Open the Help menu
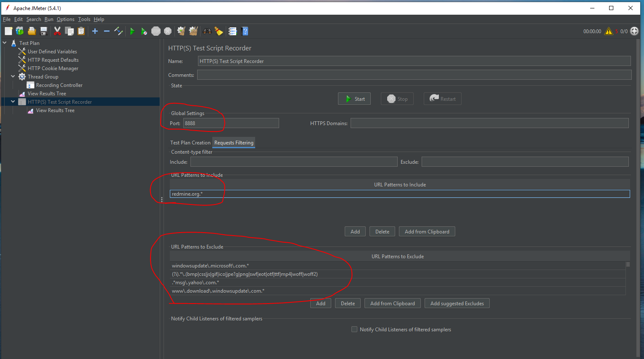Viewport: 644px width, 359px height. click(99, 19)
